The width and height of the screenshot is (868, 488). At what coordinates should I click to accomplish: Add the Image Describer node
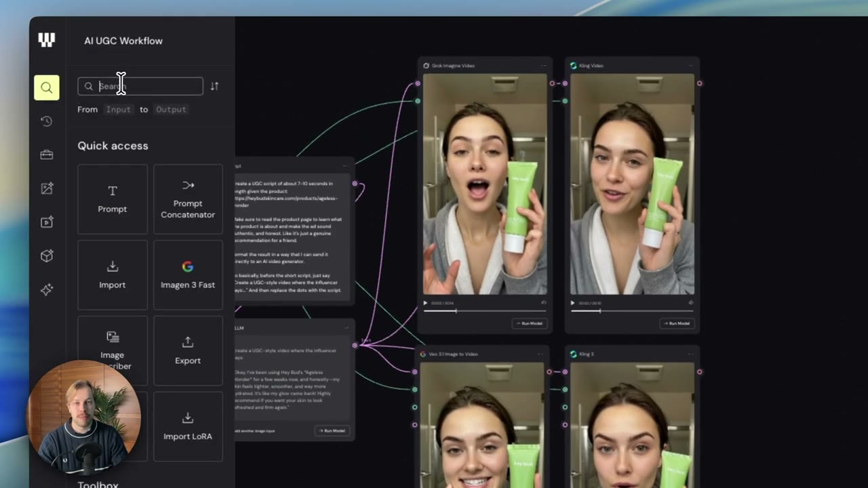tap(113, 351)
